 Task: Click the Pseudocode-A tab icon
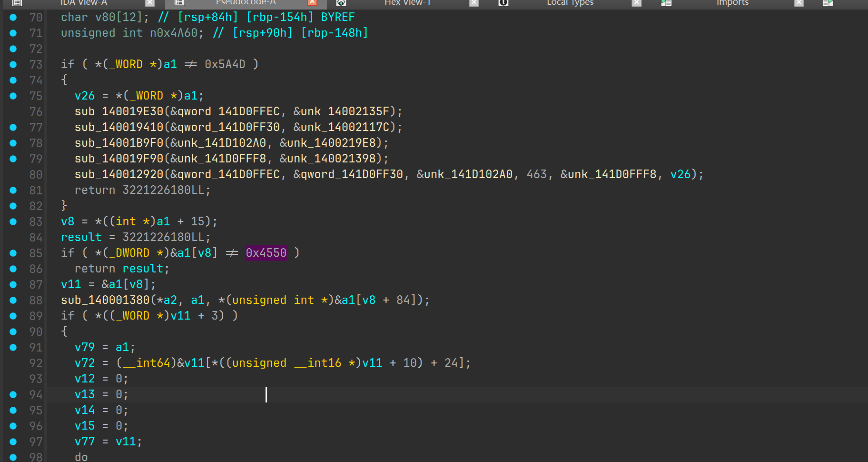pyautogui.click(x=179, y=2)
